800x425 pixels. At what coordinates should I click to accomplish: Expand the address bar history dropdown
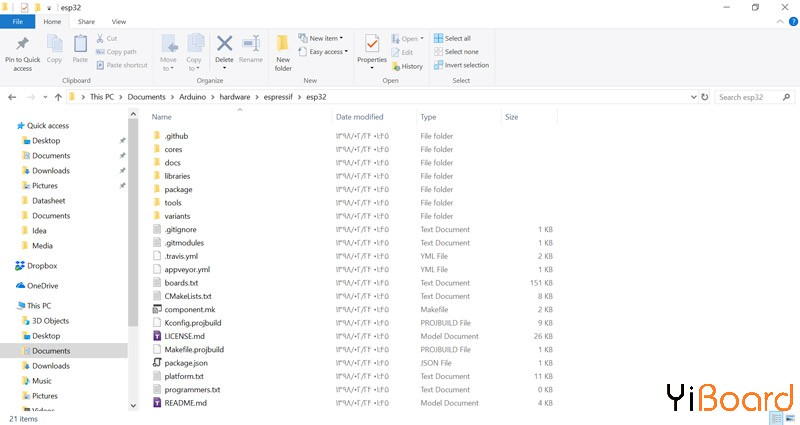tap(693, 97)
